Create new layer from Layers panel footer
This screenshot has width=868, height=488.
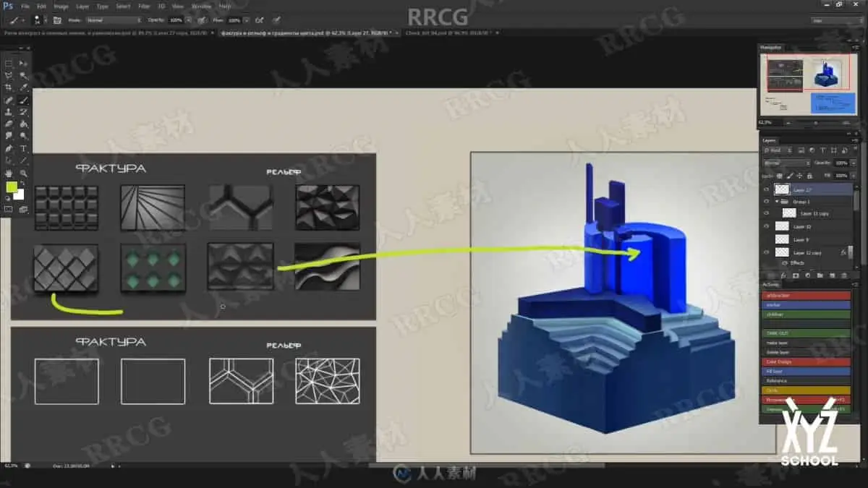(x=831, y=275)
